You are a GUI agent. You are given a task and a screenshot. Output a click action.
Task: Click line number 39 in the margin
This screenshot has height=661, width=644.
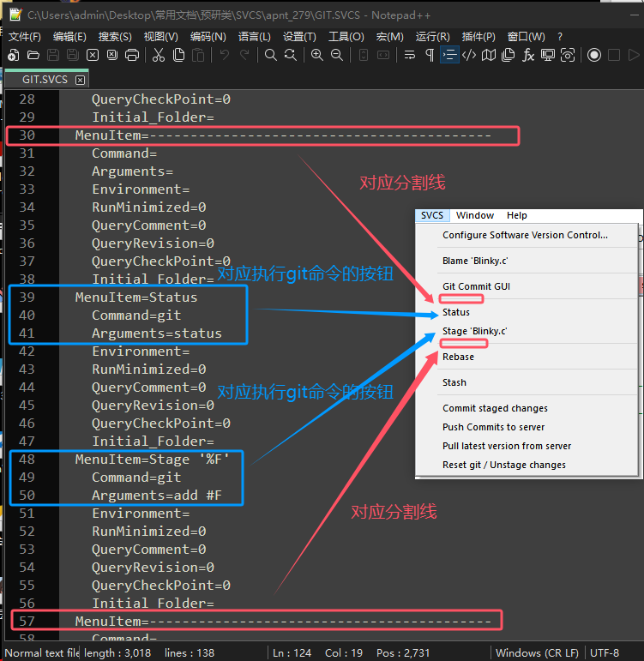click(x=27, y=297)
